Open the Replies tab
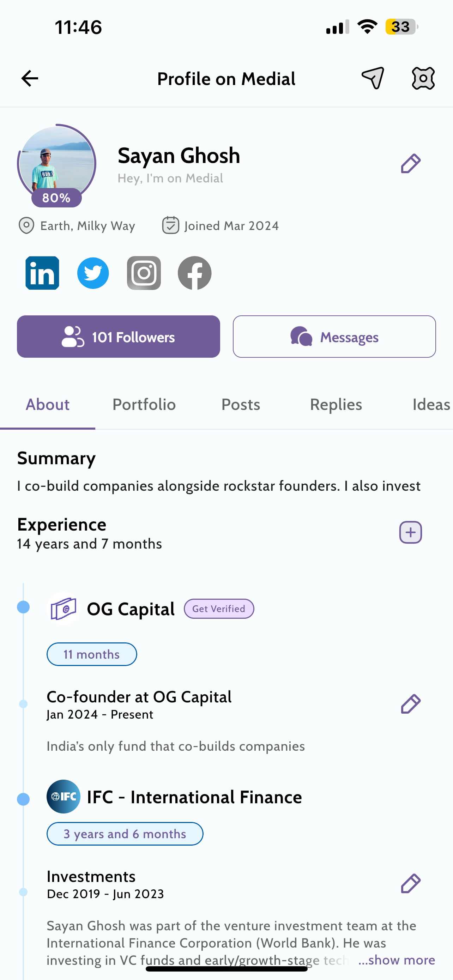This screenshot has width=453, height=980. click(336, 404)
